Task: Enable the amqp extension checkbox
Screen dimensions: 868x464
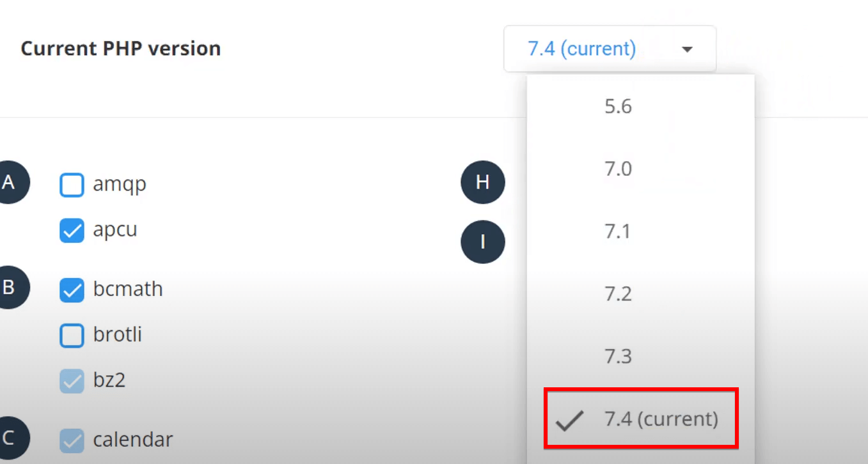Action: coord(72,185)
